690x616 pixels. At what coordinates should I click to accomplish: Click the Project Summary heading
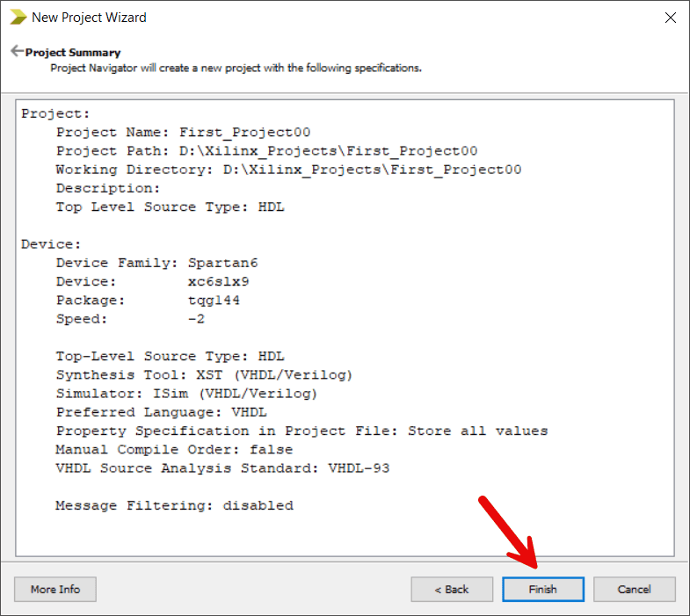[73, 53]
